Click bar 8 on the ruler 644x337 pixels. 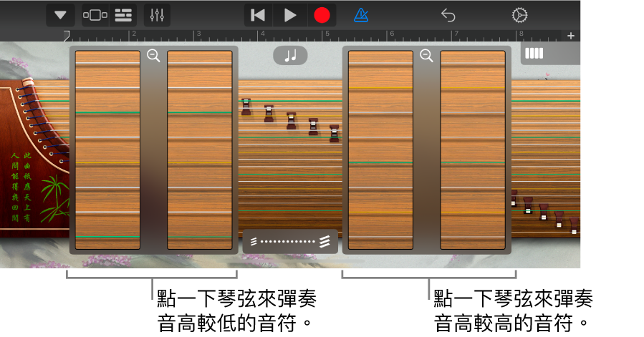click(x=521, y=34)
